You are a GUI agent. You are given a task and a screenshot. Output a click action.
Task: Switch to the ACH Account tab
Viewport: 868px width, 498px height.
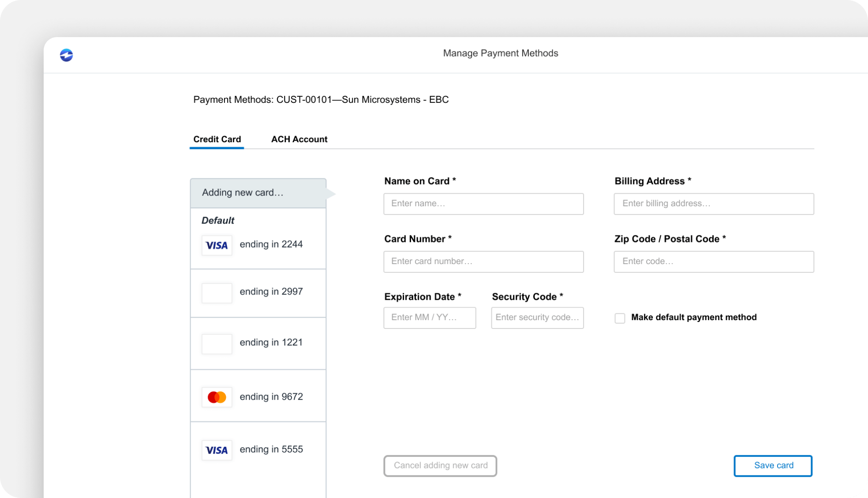pyautogui.click(x=299, y=140)
